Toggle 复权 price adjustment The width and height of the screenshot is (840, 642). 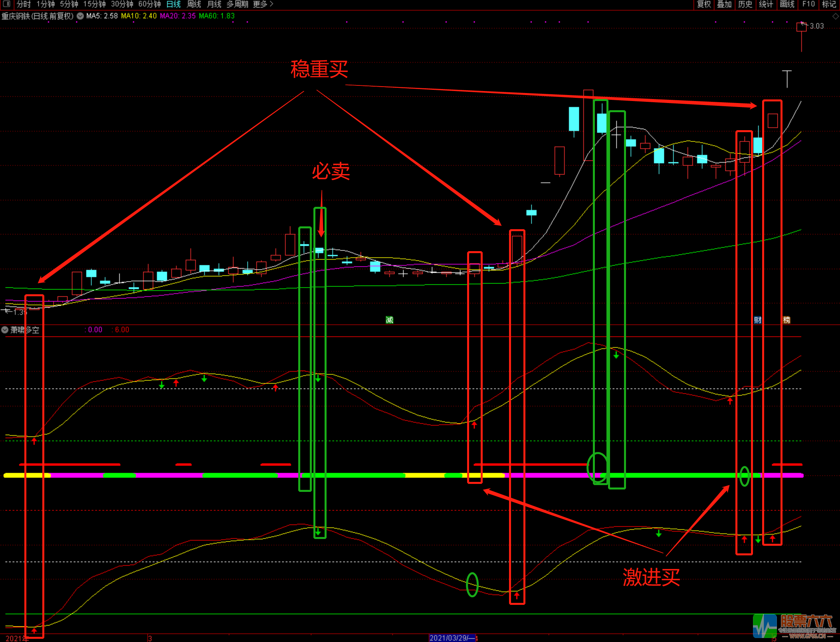[704, 4]
